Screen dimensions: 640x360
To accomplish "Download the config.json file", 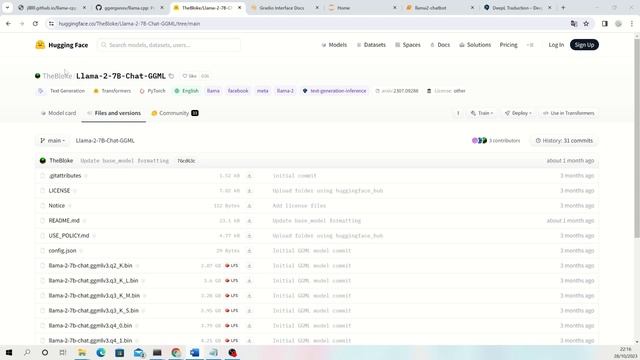I will tap(249, 251).
